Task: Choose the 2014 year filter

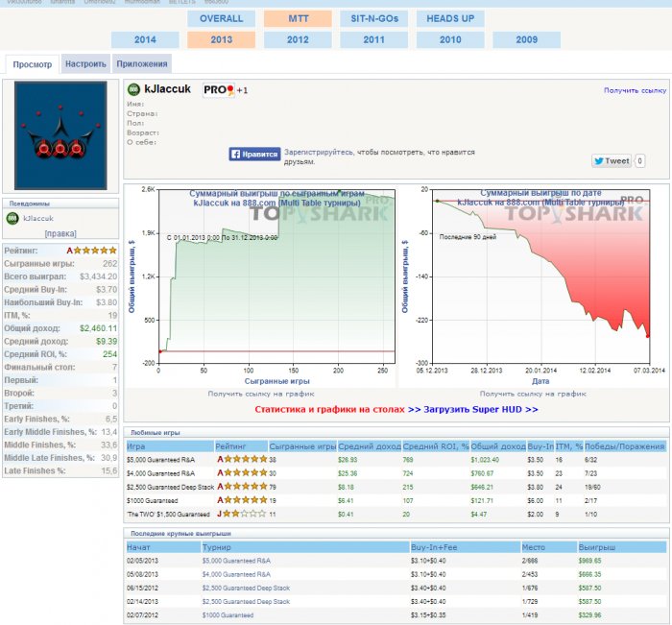Action: click(145, 40)
